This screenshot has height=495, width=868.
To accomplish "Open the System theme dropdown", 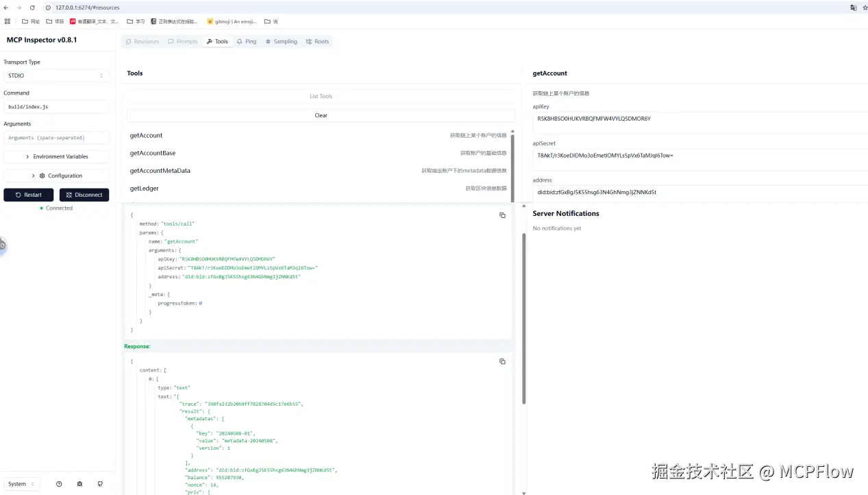I will [22, 484].
